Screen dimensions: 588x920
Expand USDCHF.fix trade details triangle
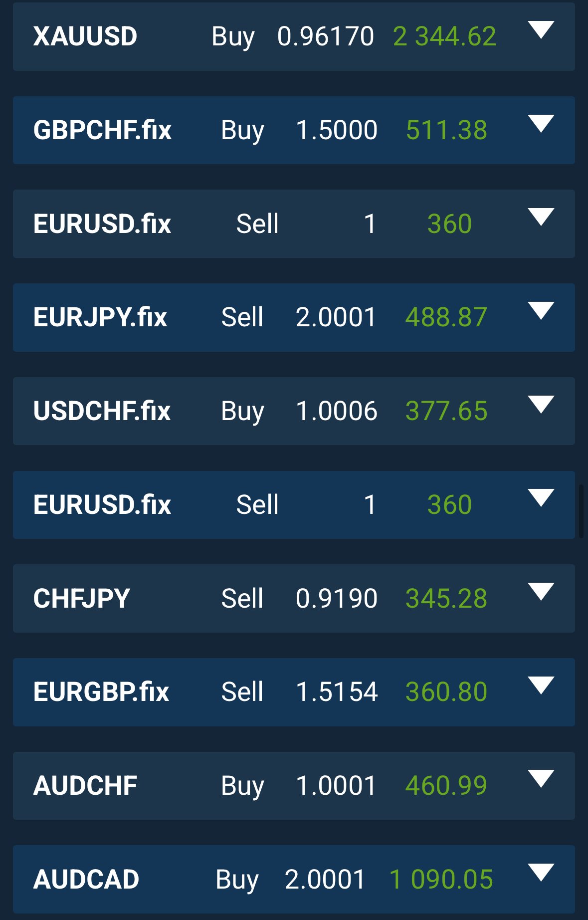[541, 405]
